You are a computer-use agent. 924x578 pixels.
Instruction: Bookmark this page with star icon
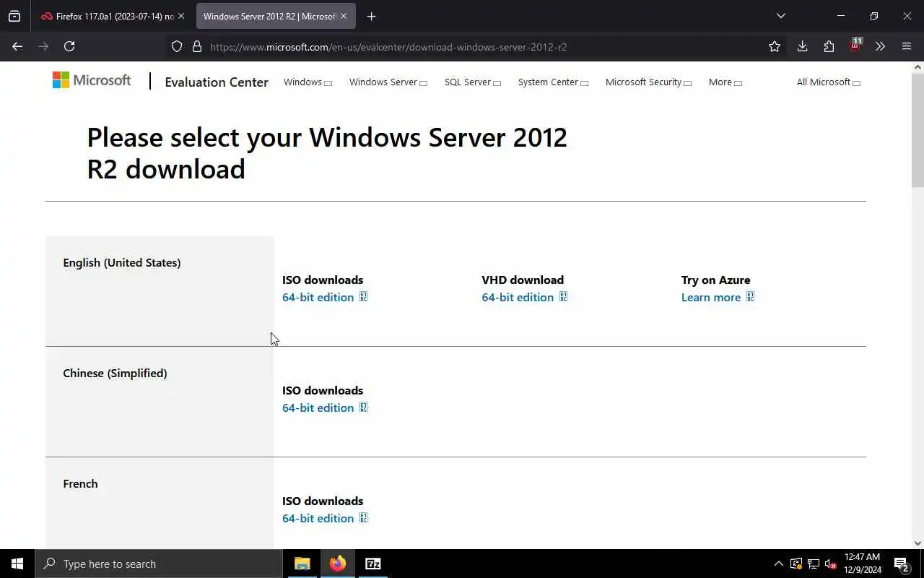tap(775, 46)
